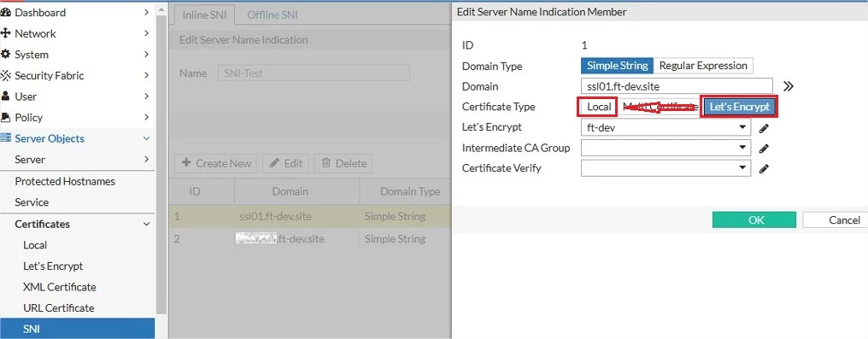Click pencil icon for Certificate Verify
Image resolution: width=868 pixels, height=339 pixels.
coord(764,169)
